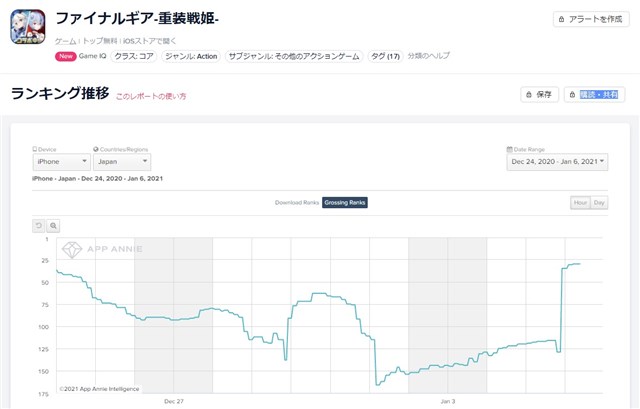Click the Final Gear app icon thumbnail
The width and height of the screenshot is (640, 409).
point(28,27)
